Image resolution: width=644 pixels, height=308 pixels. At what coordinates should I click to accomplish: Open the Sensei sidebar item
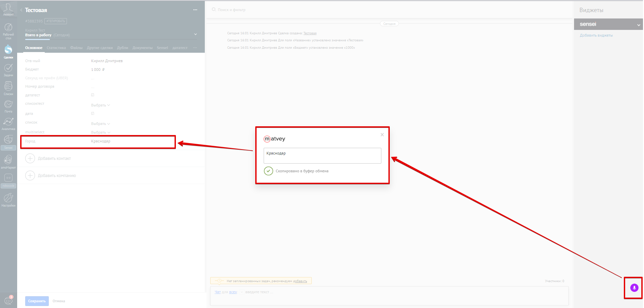click(x=8, y=142)
